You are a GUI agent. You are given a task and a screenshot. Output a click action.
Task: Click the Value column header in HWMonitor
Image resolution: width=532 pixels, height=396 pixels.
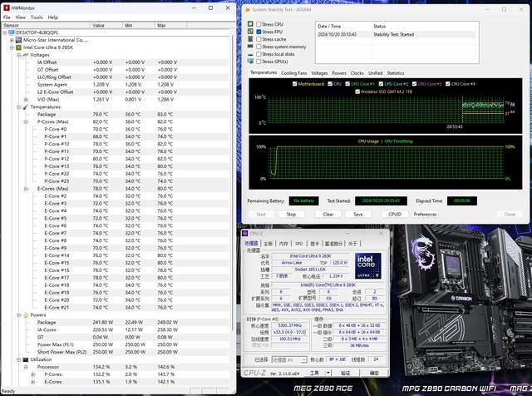point(106,26)
